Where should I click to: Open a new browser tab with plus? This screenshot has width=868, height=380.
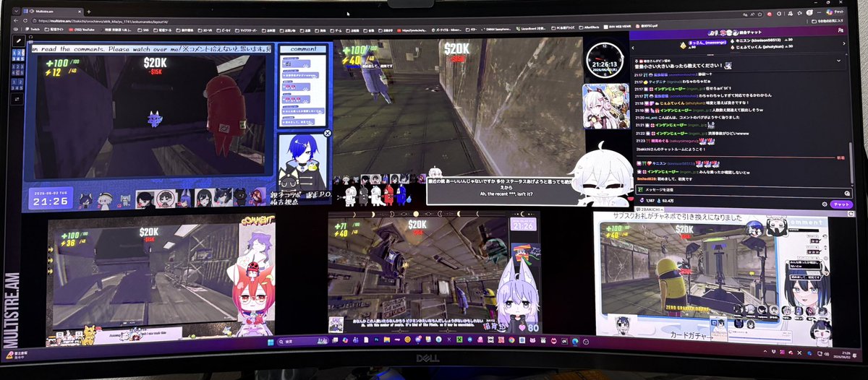(88, 12)
